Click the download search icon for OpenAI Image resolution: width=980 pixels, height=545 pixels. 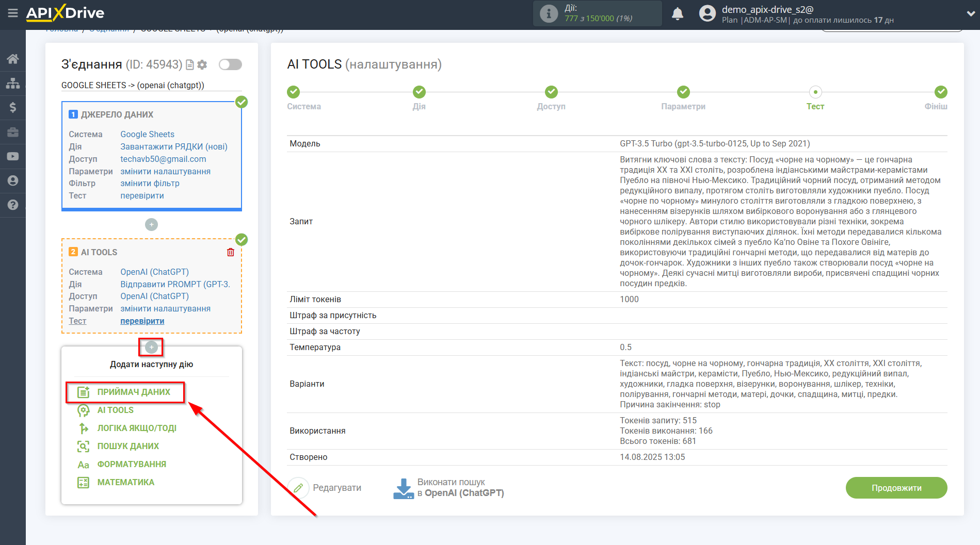pyautogui.click(x=404, y=488)
